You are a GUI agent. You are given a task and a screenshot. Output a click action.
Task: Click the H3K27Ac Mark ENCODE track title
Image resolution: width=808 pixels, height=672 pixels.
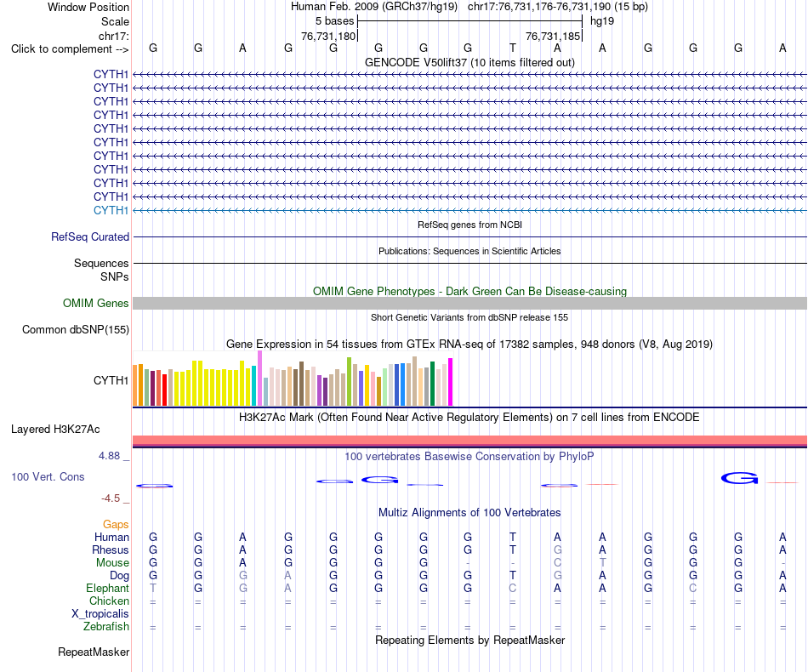pos(469,417)
